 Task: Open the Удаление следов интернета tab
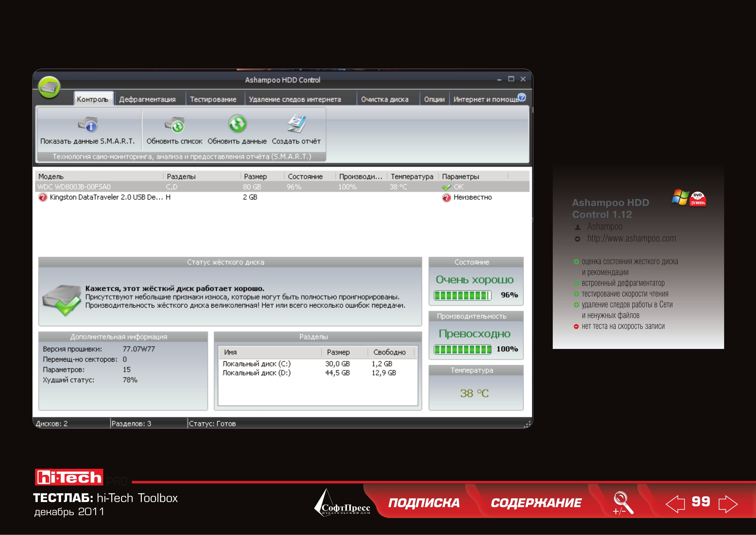[x=295, y=99]
